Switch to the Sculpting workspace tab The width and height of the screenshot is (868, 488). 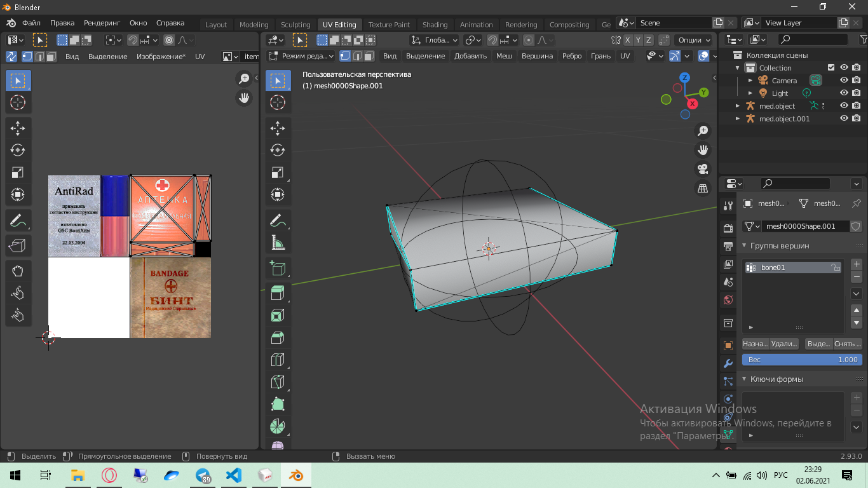tap(295, 25)
